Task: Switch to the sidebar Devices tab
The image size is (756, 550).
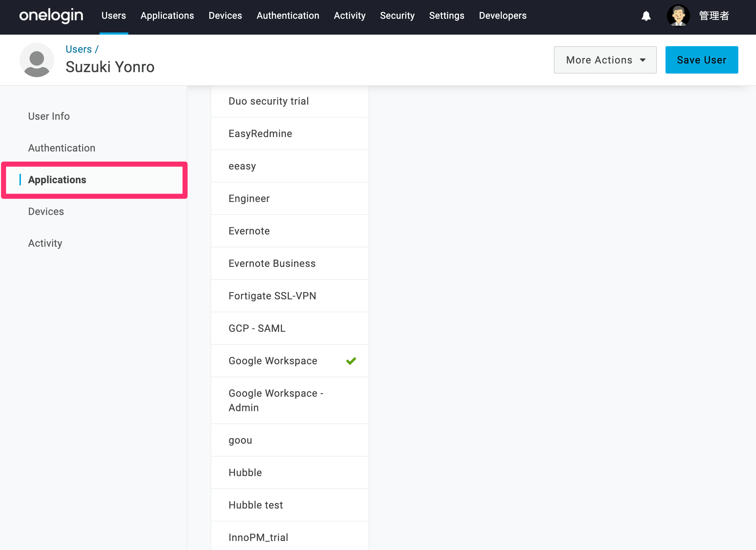Action: pyautogui.click(x=46, y=211)
